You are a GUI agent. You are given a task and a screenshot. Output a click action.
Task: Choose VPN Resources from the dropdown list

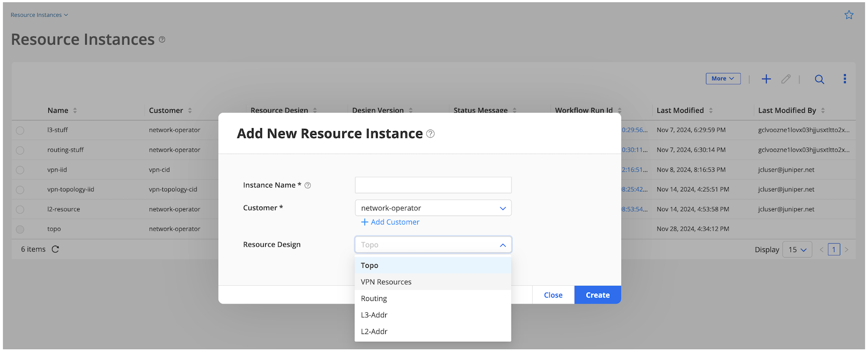click(433, 282)
